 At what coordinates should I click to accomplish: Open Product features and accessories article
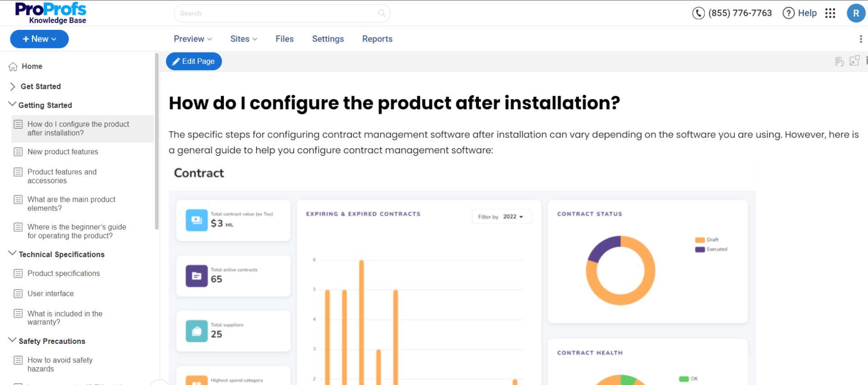click(62, 176)
